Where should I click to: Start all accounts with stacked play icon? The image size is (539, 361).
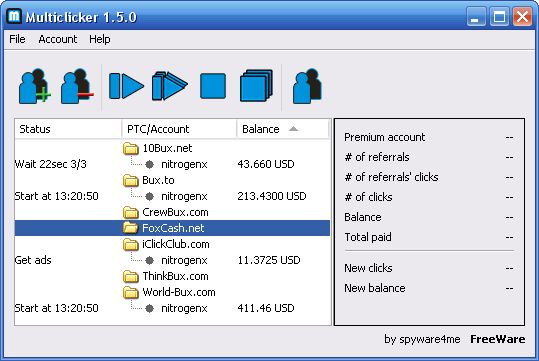(170, 86)
